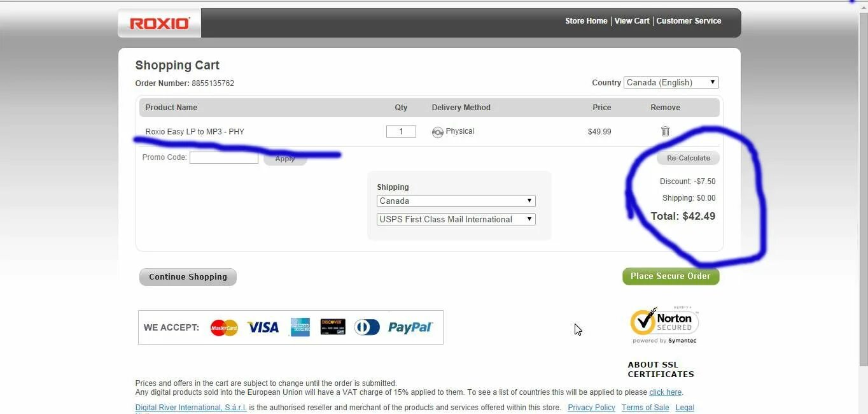
Task: Click the PayPal logo
Action: (410, 327)
